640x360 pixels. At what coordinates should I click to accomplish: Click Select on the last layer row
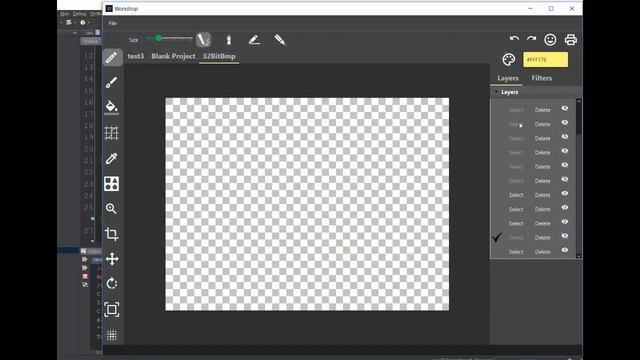tap(516, 252)
